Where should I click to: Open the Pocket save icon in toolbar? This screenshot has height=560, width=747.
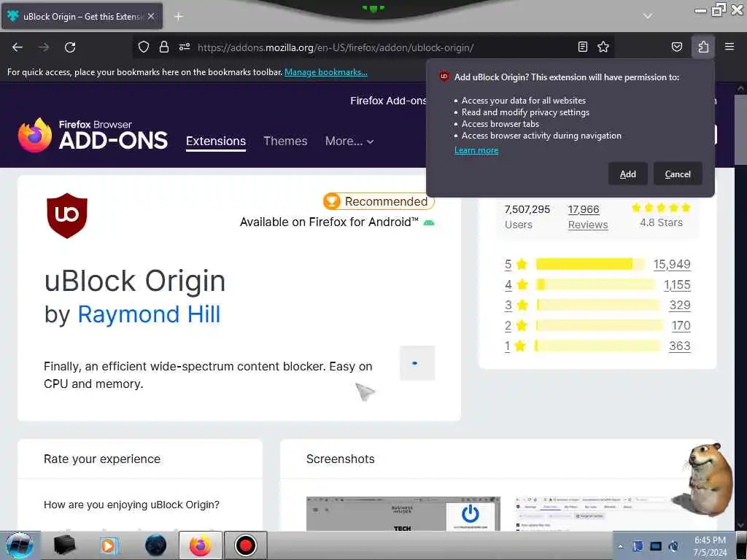pos(676,47)
